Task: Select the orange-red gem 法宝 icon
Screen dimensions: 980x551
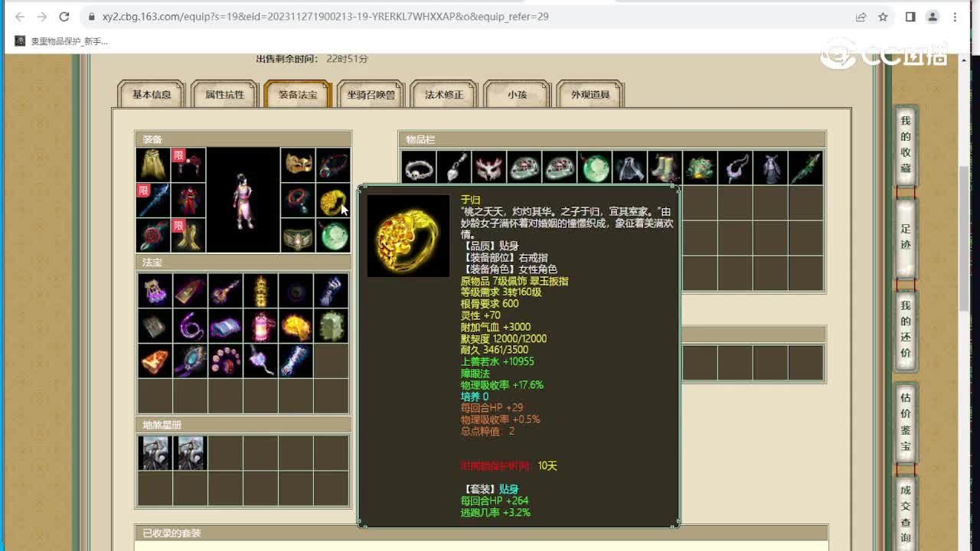Action: tap(155, 361)
